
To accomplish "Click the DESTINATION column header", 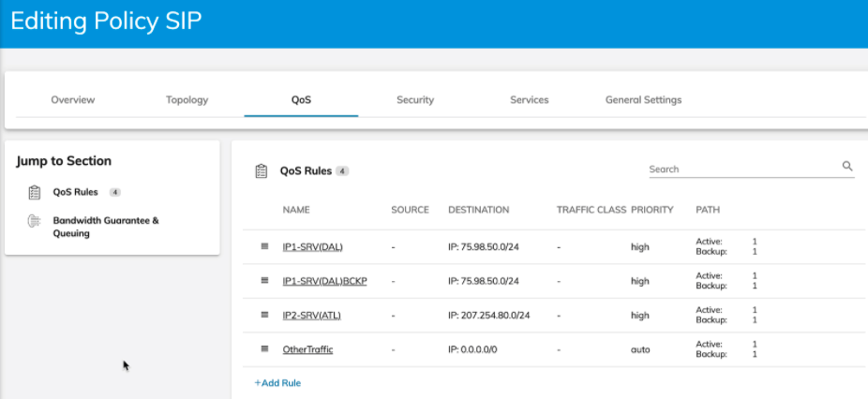I will pos(479,210).
